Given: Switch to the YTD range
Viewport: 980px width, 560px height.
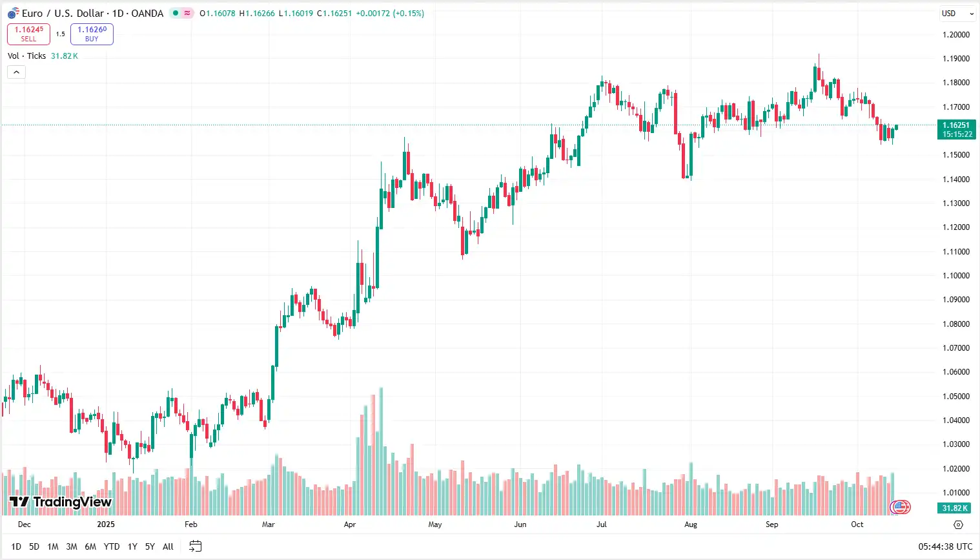Looking at the screenshot, I should pos(111,546).
